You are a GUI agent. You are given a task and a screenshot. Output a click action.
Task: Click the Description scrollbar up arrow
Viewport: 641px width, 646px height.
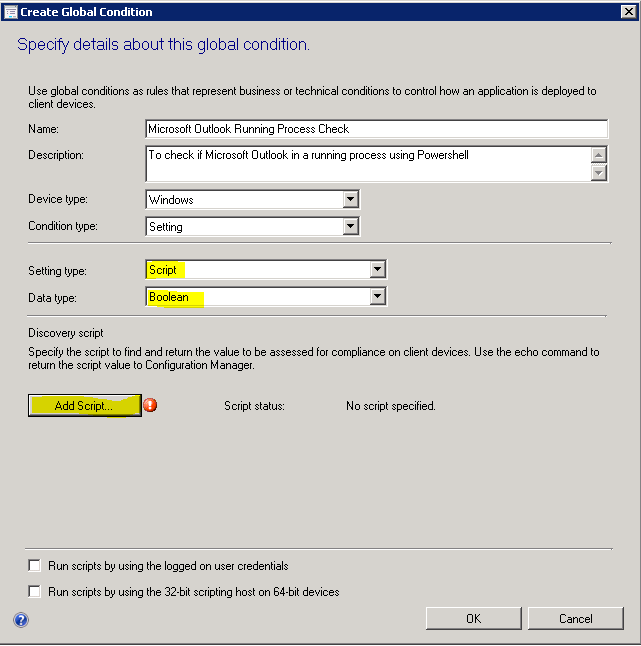pyautogui.click(x=599, y=155)
